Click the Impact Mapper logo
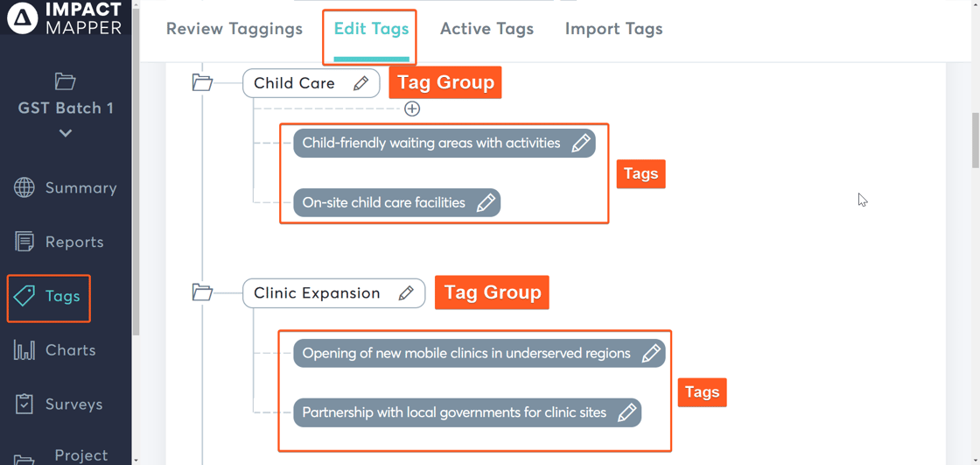Viewport: 980px width, 465px height. point(65,18)
